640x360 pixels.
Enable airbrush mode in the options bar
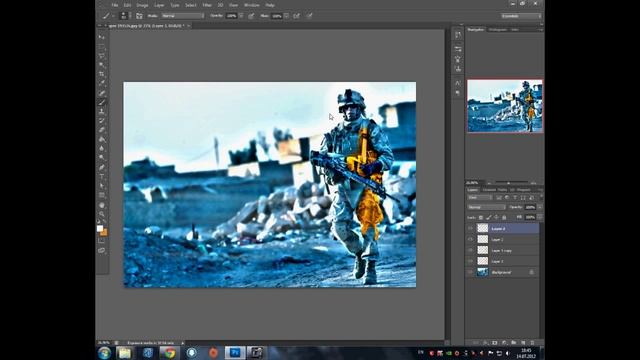click(x=297, y=16)
